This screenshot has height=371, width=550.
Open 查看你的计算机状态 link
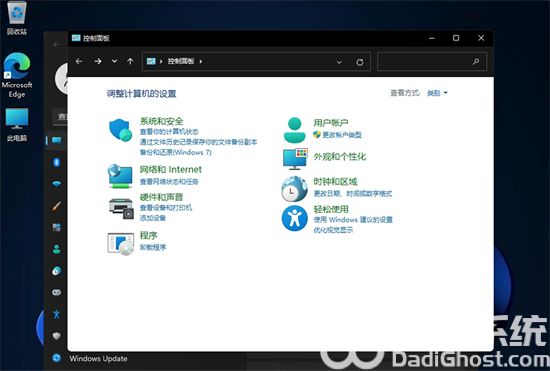(x=169, y=132)
